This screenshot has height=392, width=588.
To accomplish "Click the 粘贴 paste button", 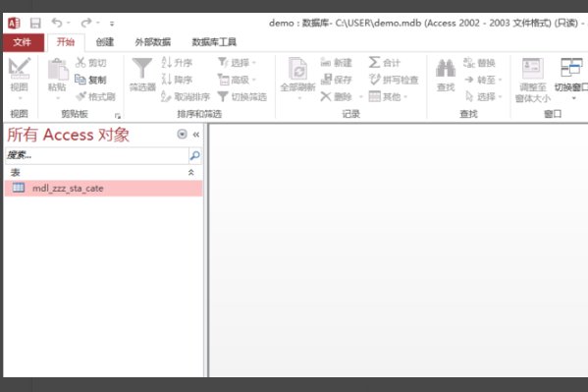I will pos(57,78).
